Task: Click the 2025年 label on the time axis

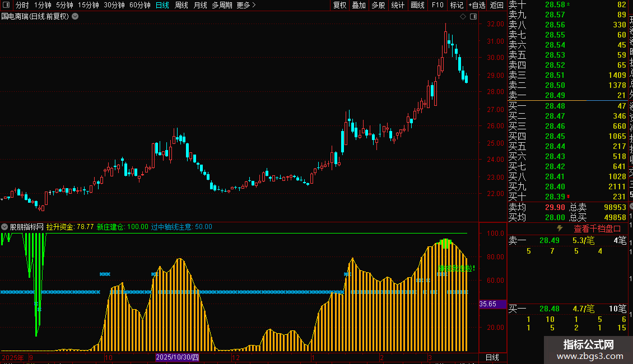Action: tap(13, 357)
